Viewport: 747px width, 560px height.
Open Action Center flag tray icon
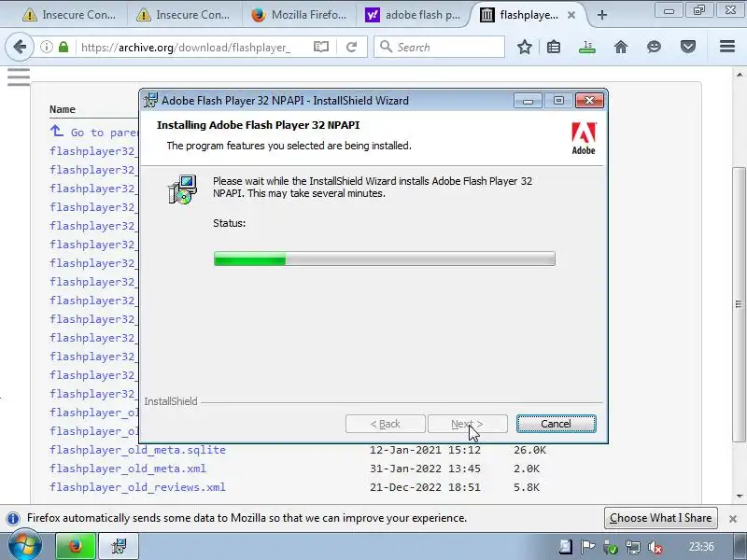(x=588, y=547)
